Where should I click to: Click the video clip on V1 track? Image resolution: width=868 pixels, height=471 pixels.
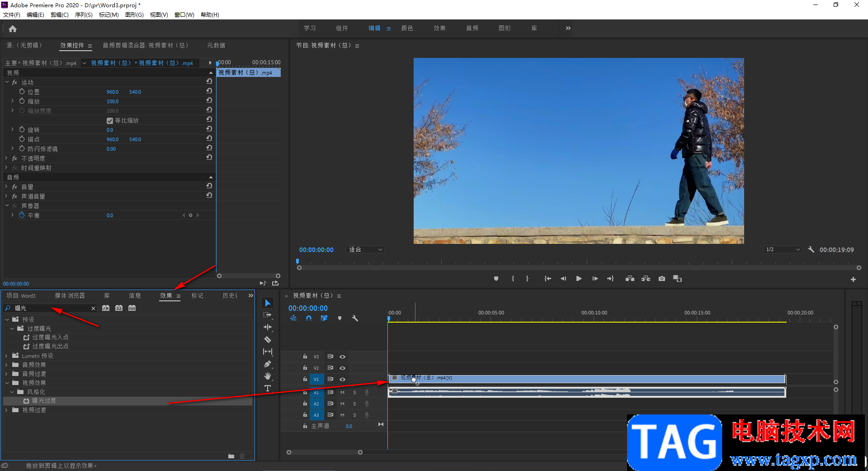[588, 379]
